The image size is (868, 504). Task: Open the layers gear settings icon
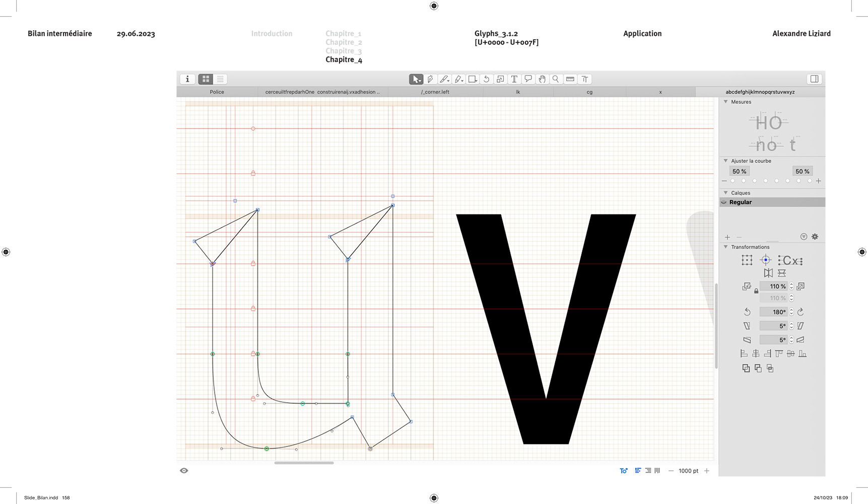[815, 237]
